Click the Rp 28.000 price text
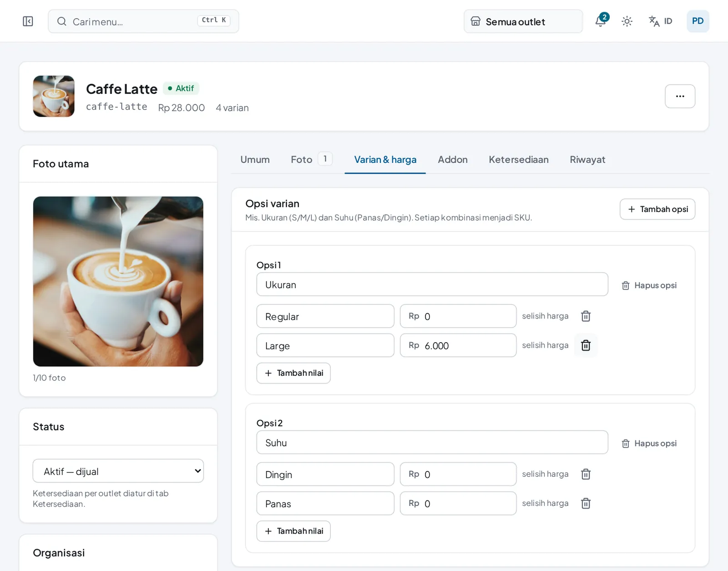 click(181, 108)
